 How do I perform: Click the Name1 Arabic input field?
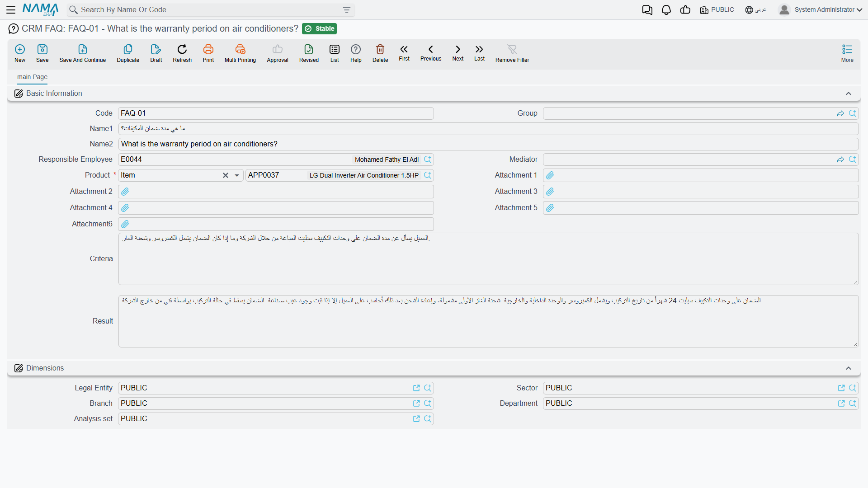coord(488,129)
